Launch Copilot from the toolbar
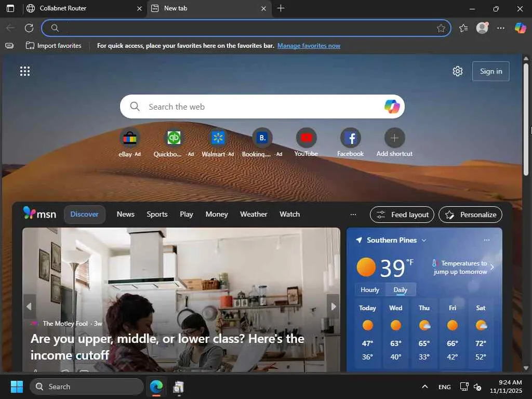Image resolution: width=532 pixels, height=399 pixels. pos(520,28)
